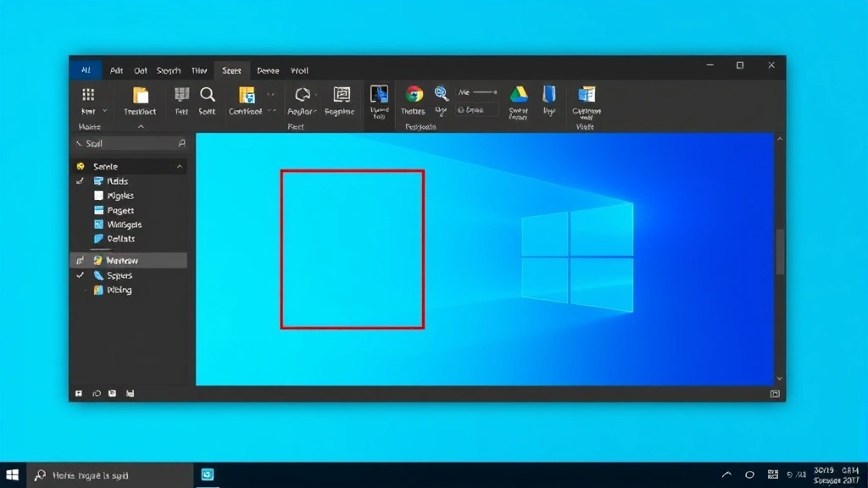
Task: Toggle the checkmark beside the Sqiners item
Action: [x=81, y=275]
